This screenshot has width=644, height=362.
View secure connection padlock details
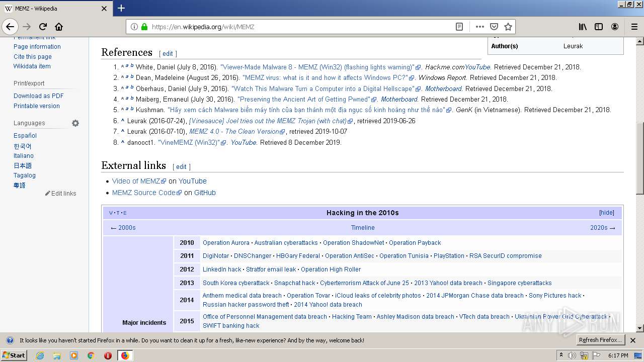(144, 27)
